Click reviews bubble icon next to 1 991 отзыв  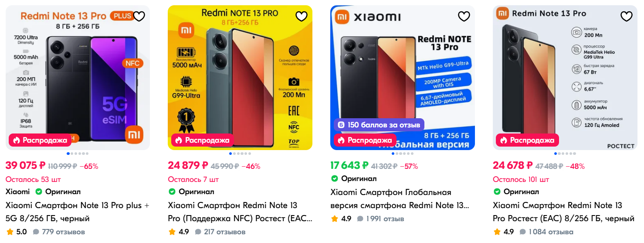click(x=360, y=219)
